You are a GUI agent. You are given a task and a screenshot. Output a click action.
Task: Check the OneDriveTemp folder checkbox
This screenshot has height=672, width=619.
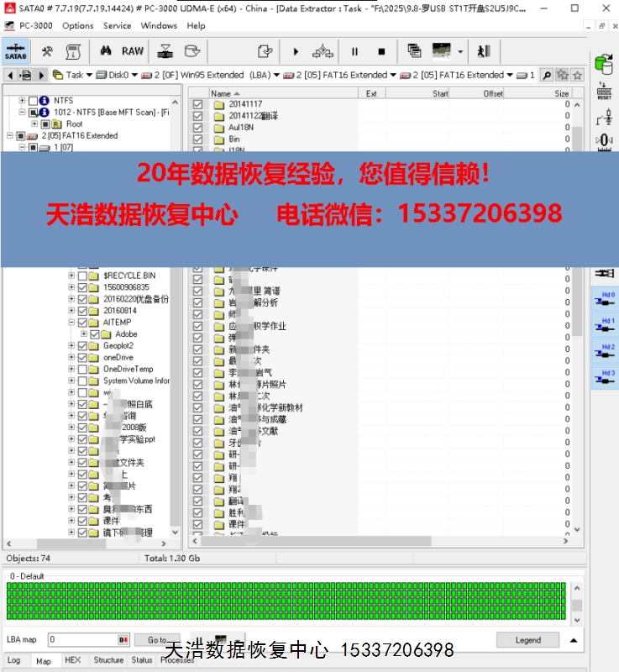click(82, 370)
